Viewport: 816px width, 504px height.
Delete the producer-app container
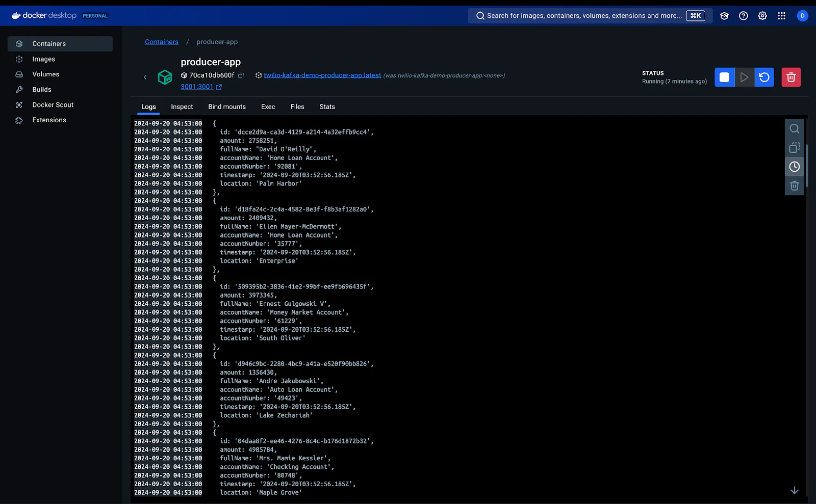coord(791,77)
